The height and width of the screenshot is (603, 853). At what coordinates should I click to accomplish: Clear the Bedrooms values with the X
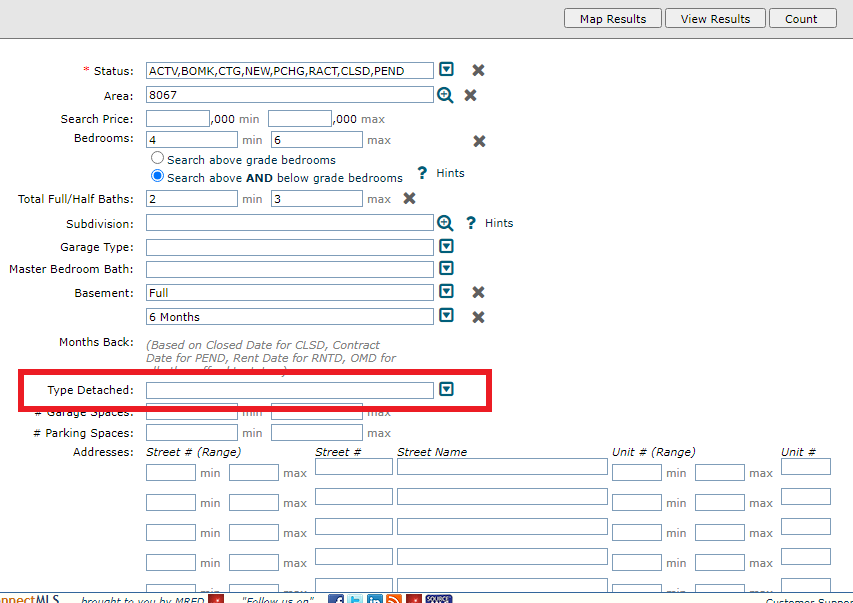pyautogui.click(x=479, y=141)
